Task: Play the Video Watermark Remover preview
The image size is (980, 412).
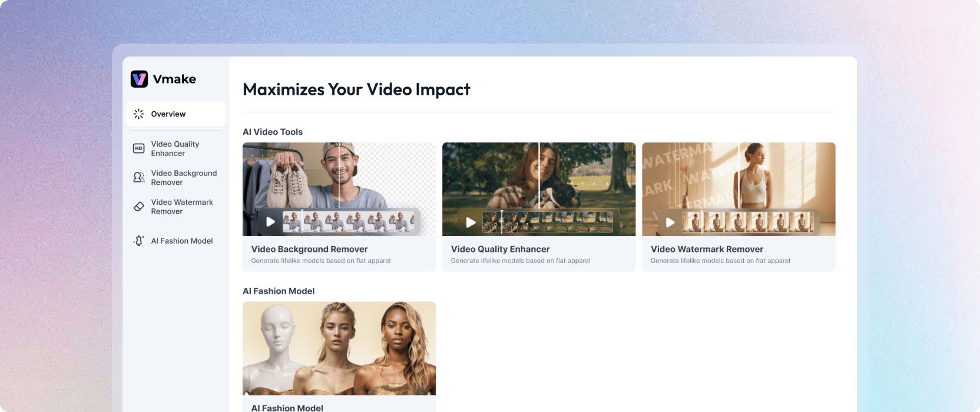Action: (670, 222)
